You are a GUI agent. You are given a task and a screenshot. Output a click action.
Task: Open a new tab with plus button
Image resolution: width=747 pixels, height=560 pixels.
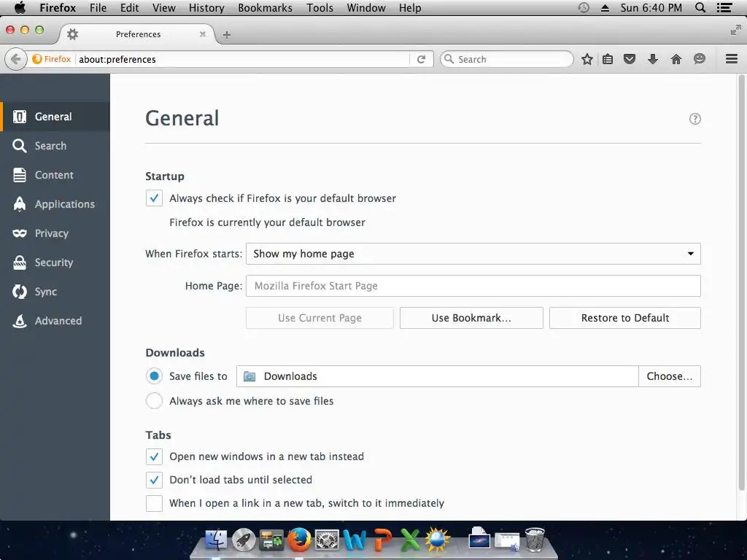(x=227, y=35)
